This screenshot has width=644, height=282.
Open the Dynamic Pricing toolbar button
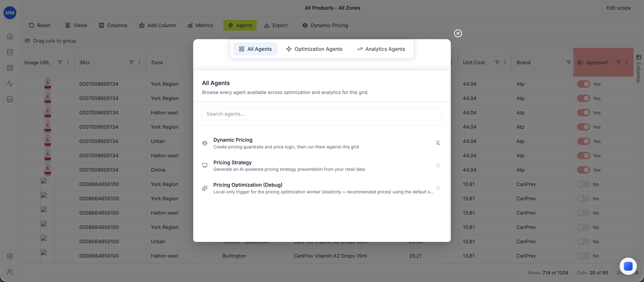point(325,25)
